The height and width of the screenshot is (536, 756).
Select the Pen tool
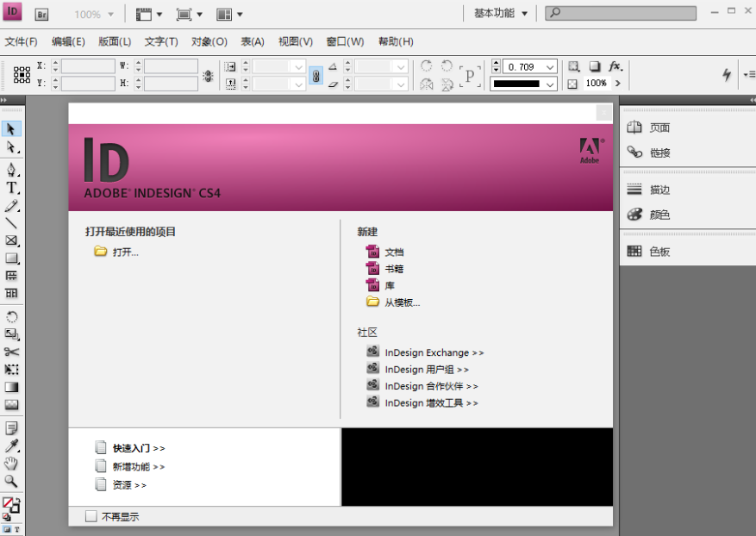click(x=12, y=169)
